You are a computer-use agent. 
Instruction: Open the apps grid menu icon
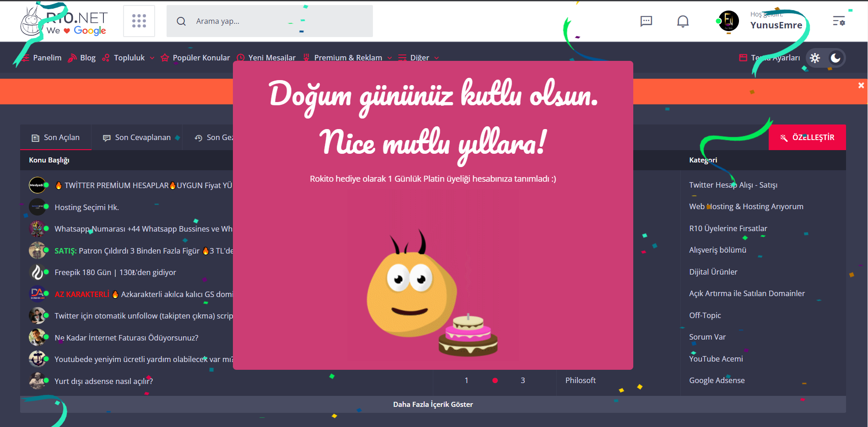(139, 21)
